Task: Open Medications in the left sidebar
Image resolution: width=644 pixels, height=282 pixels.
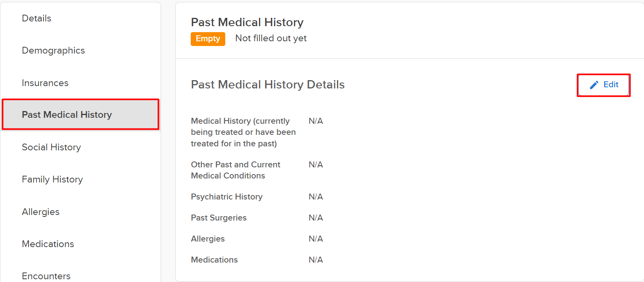Action: click(x=48, y=244)
